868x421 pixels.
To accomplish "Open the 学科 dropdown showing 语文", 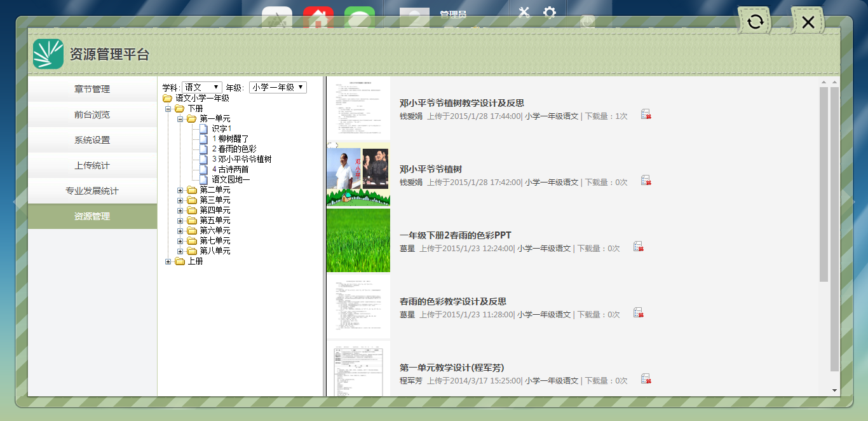I will click(201, 87).
